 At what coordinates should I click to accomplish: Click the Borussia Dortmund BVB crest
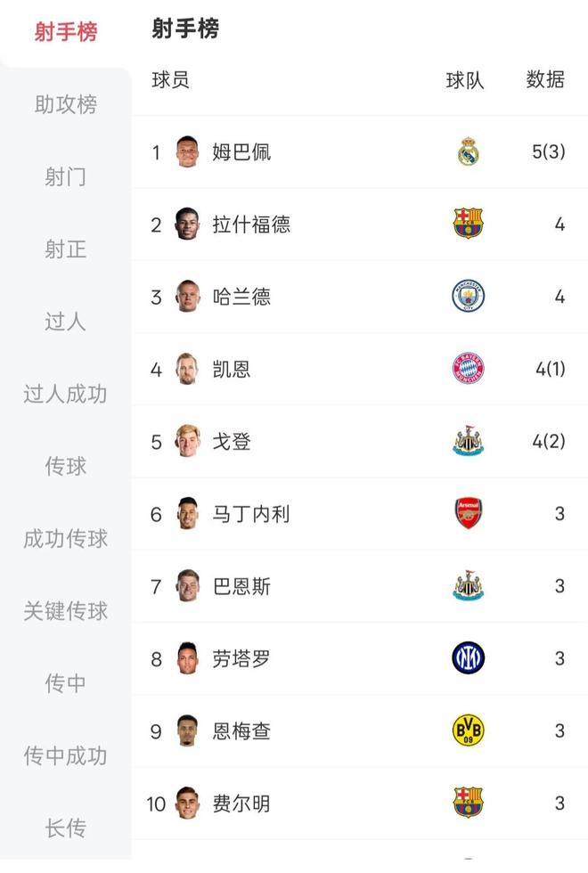click(x=469, y=731)
